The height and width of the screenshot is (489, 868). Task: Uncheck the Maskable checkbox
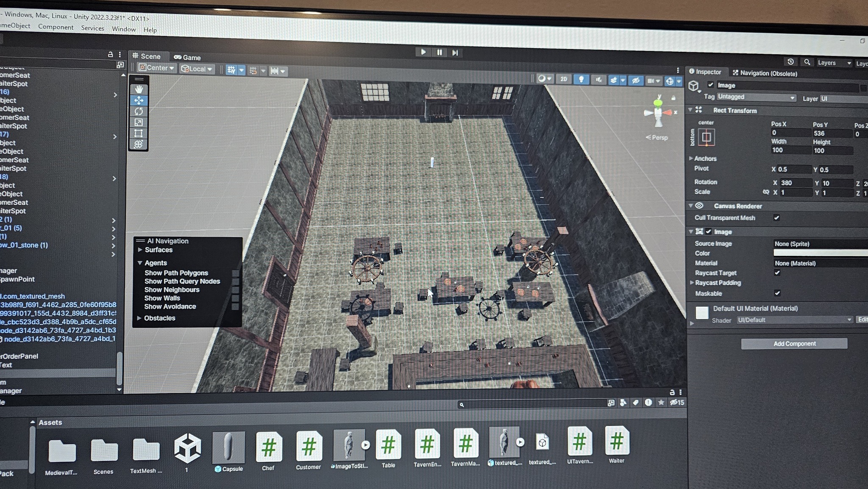[777, 293]
